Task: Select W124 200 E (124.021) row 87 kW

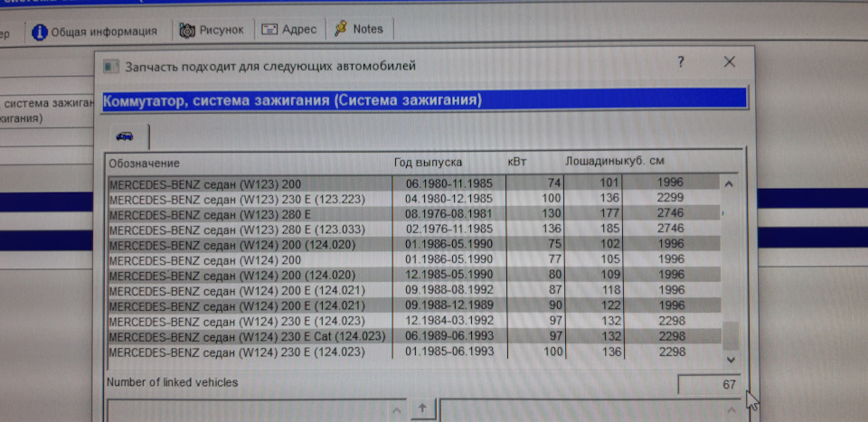Action: [x=414, y=290]
